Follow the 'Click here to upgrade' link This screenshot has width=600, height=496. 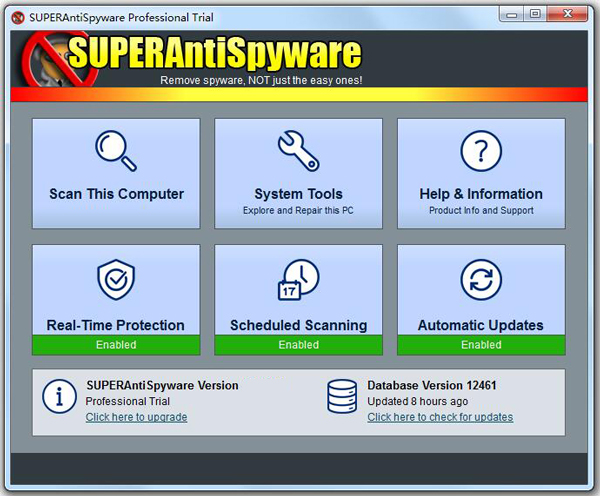137,417
